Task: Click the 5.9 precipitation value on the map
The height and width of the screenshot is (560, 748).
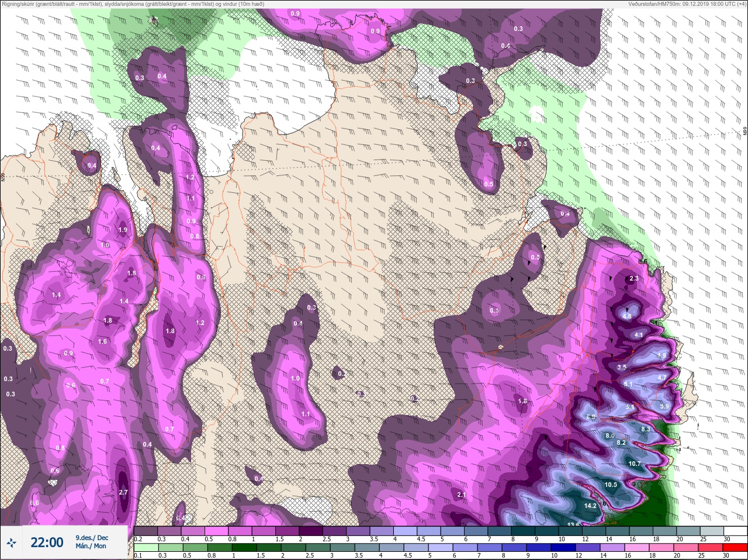Action: tap(664, 406)
